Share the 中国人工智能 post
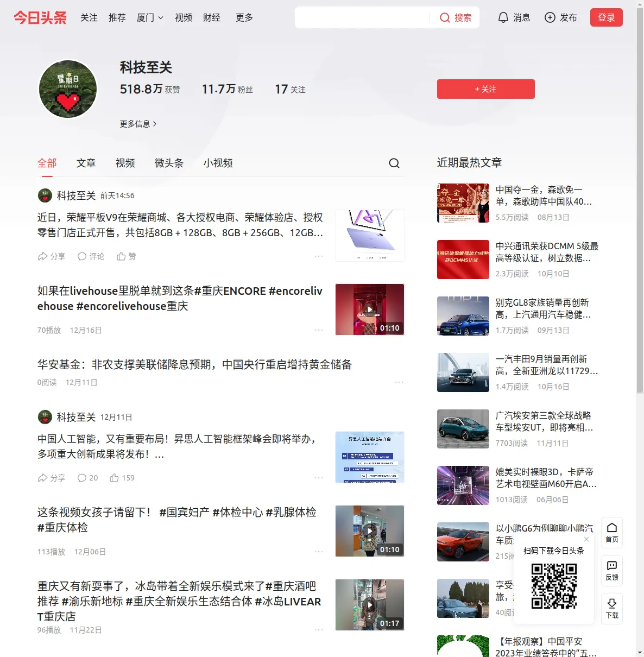 coord(51,478)
